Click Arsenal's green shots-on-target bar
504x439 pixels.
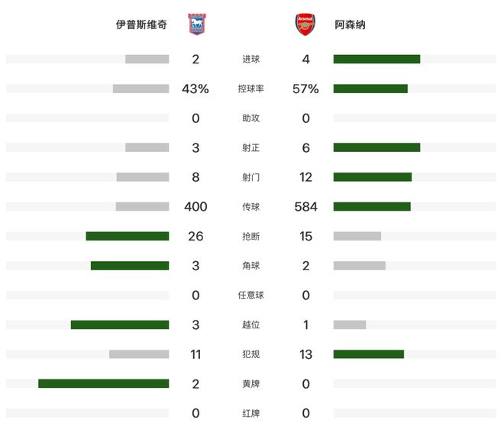point(376,147)
